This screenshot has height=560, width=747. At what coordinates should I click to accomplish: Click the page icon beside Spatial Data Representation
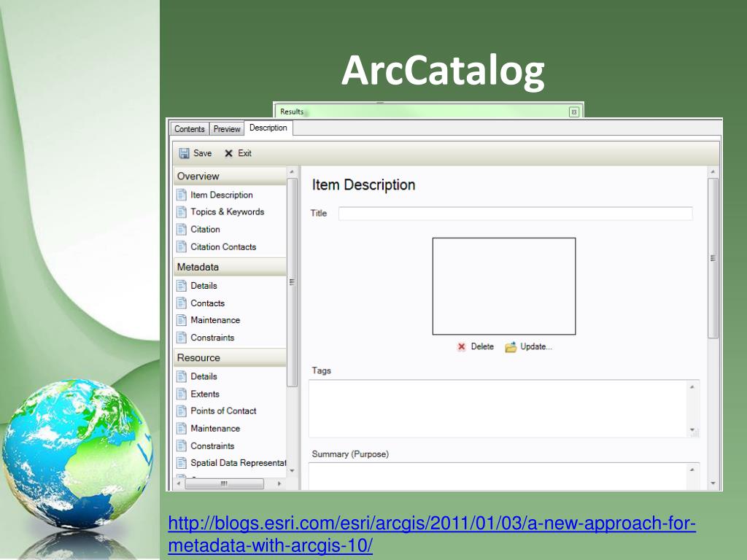182,462
